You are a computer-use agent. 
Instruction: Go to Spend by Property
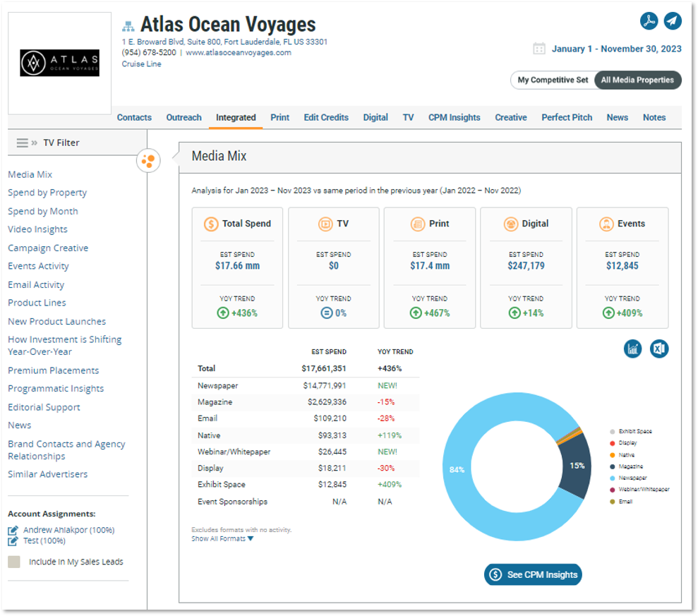[x=47, y=193]
